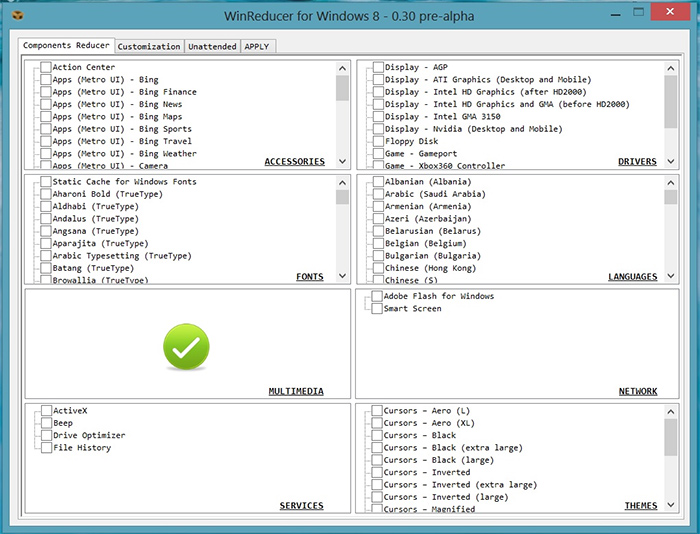
Task: Tick the Apps (Metro UI) - Bing Finance checkbox
Action: (x=46, y=92)
